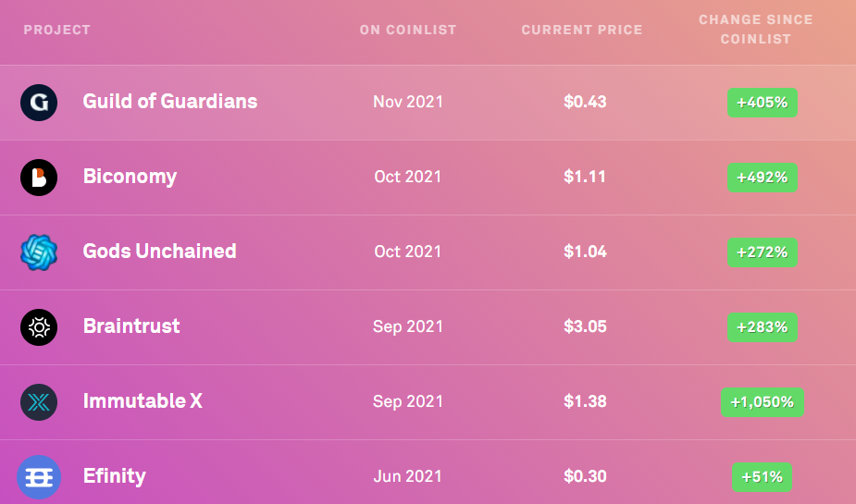The image size is (856, 504).
Task: Click the Biconomy logo icon
Action: point(39,177)
